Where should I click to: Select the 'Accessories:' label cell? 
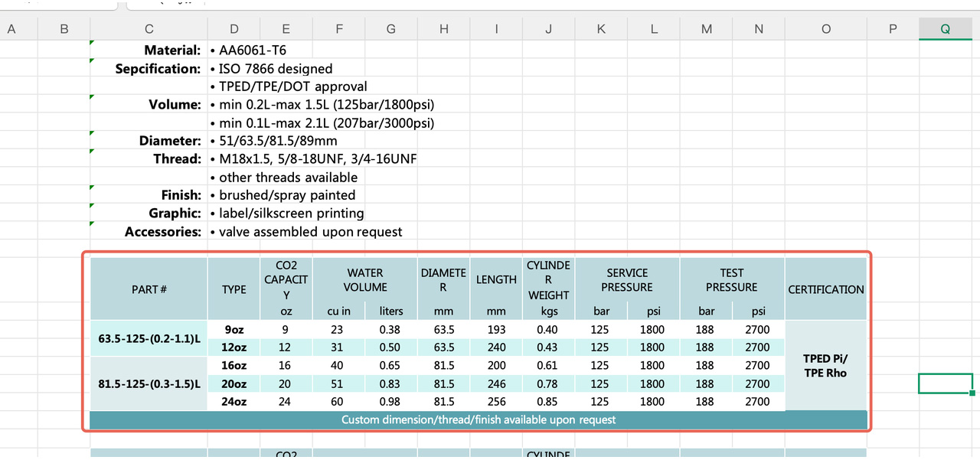(149, 231)
